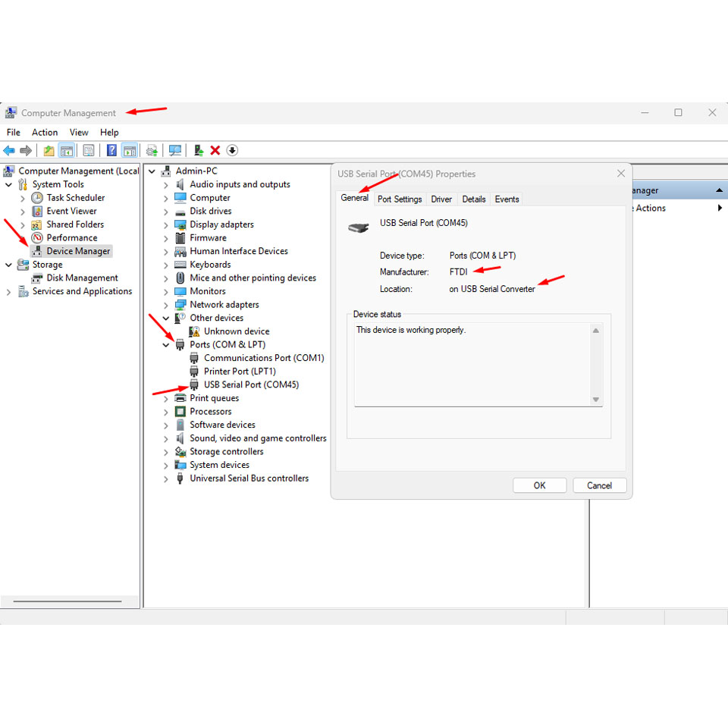Collapse the System Tools node
The height and width of the screenshot is (728, 728).
click(8, 185)
